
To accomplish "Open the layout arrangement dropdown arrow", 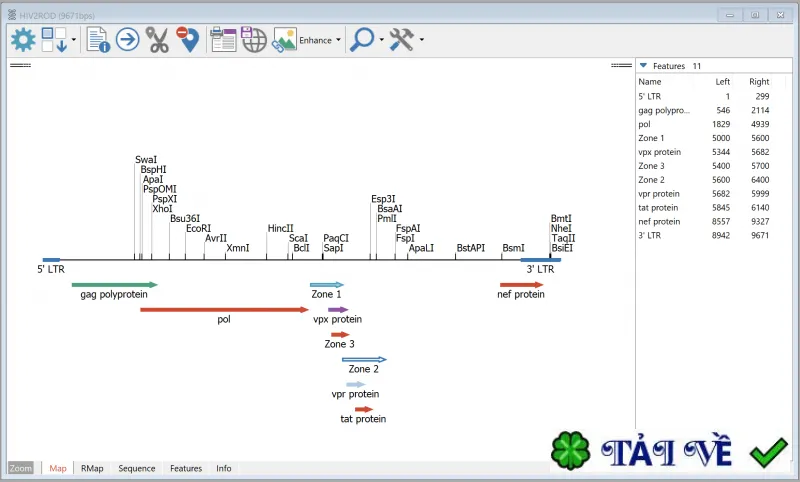I will point(74,40).
